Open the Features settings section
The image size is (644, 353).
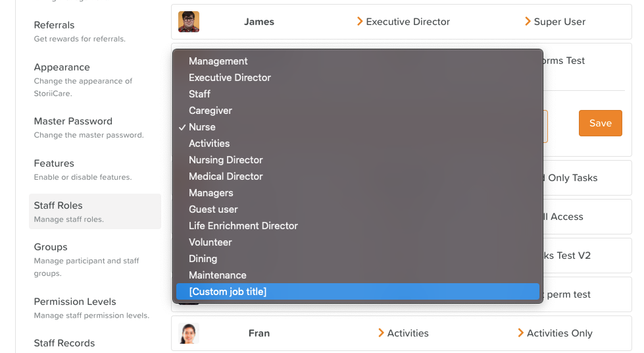tap(95, 169)
